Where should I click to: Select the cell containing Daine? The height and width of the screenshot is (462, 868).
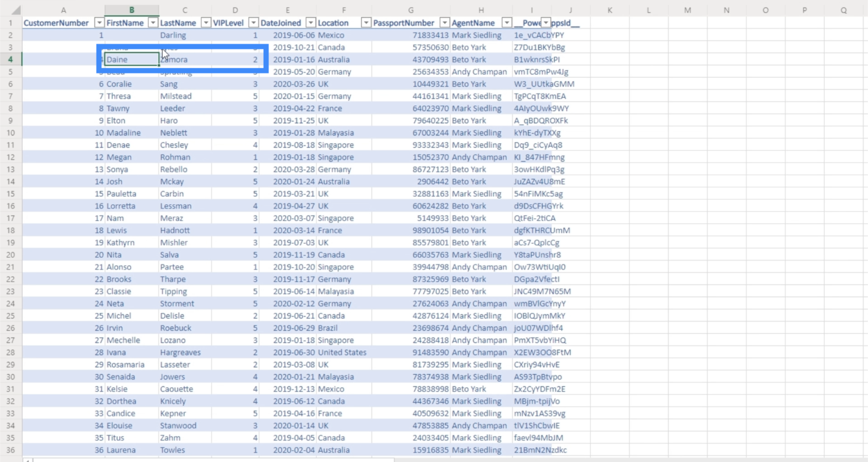click(x=132, y=59)
